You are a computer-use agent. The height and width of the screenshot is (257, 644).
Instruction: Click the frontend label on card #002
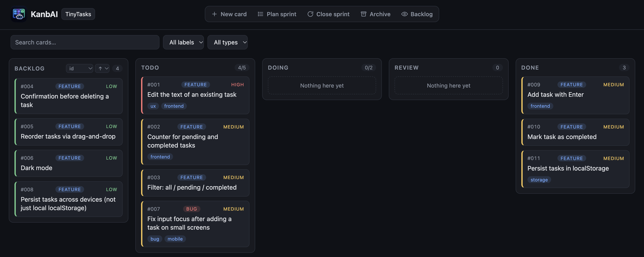click(160, 157)
